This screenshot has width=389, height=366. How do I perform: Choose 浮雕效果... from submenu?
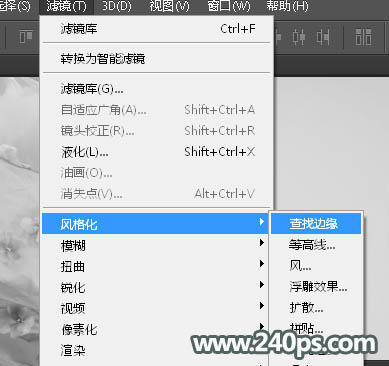(x=316, y=287)
